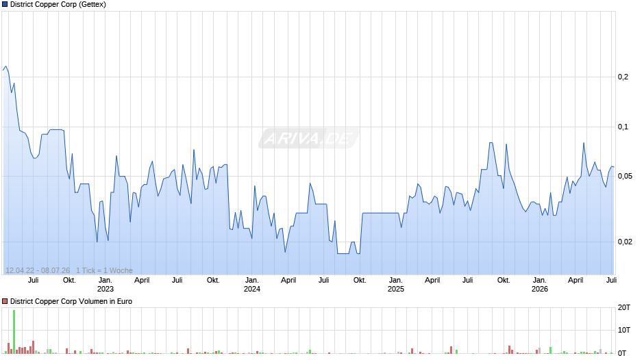Viewport: 644px width, 360px height.
Task: Click the red legend square beside Volumen in Euro
Action: (x=5, y=301)
